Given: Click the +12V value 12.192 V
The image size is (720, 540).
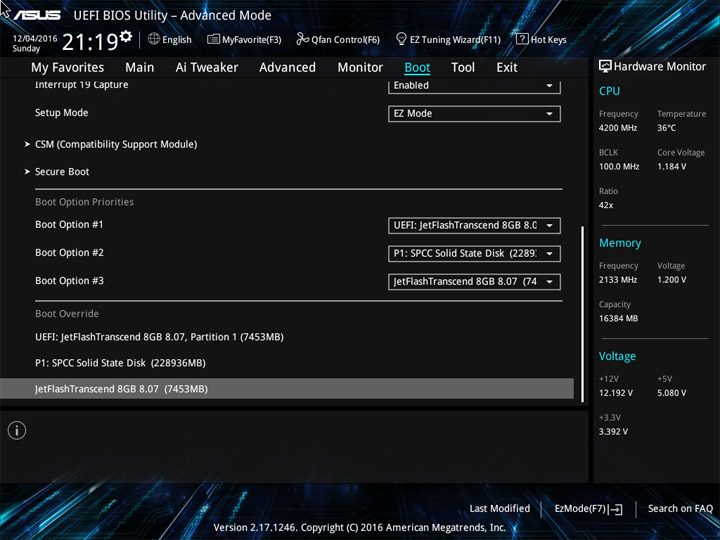Looking at the screenshot, I should (616, 393).
